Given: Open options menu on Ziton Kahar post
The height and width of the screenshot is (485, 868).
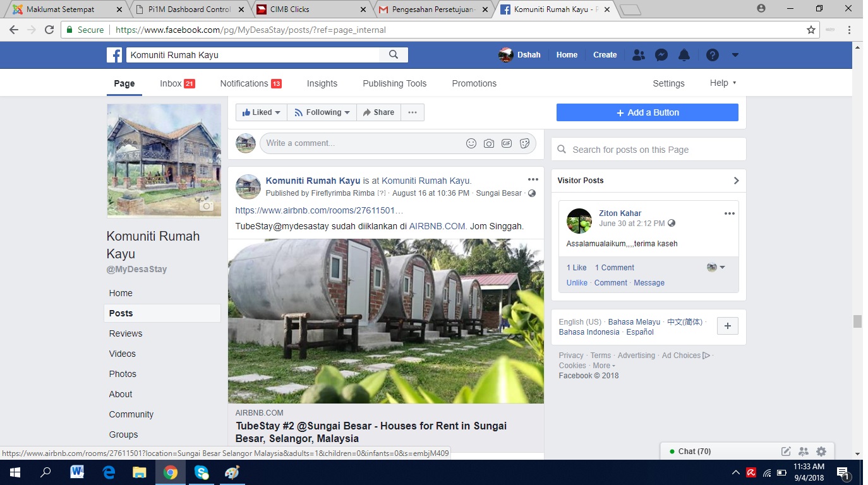Looking at the screenshot, I should coord(730,213).
